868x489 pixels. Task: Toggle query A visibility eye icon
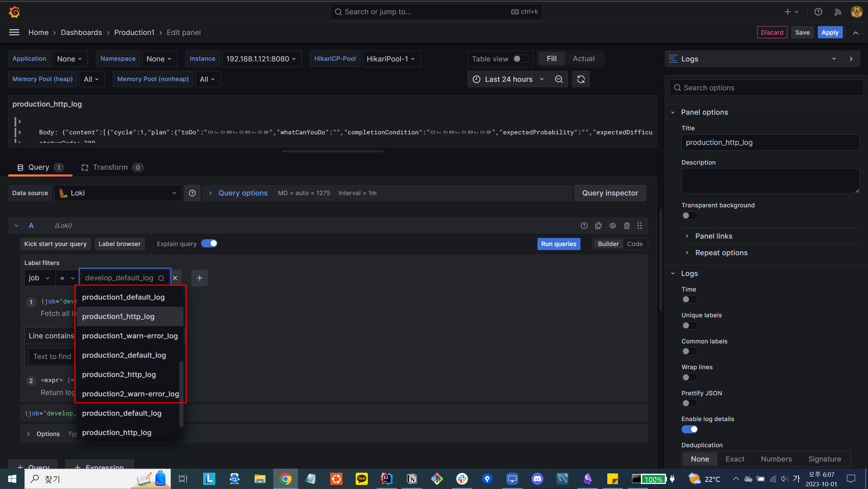(612, 226)
